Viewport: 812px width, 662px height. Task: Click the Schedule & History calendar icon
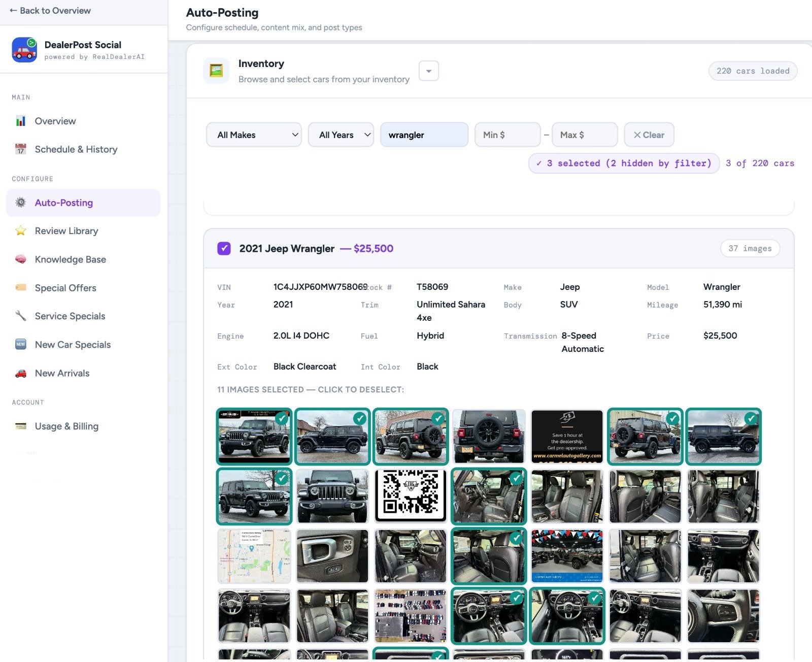point(21,149)
